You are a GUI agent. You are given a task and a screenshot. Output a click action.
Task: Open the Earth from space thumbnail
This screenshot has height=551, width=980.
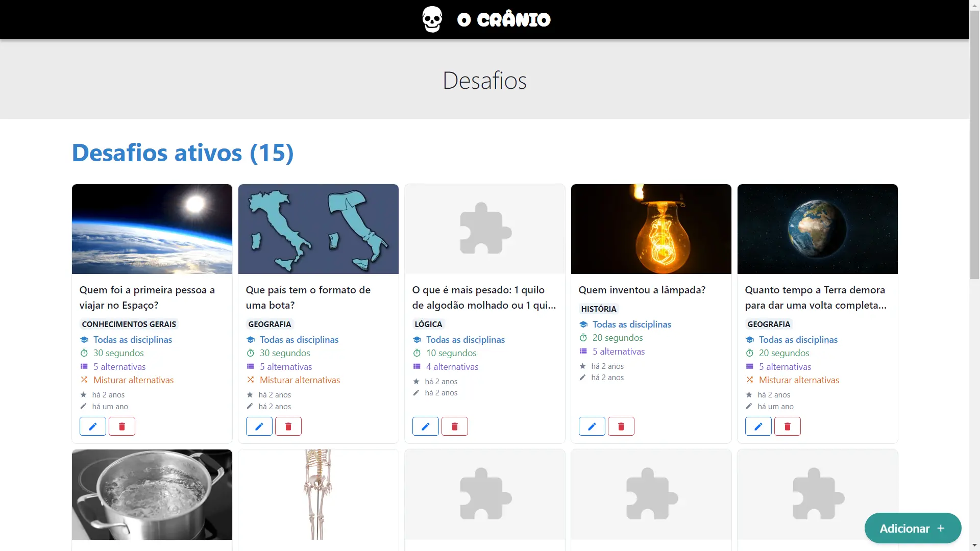[152, 229]
